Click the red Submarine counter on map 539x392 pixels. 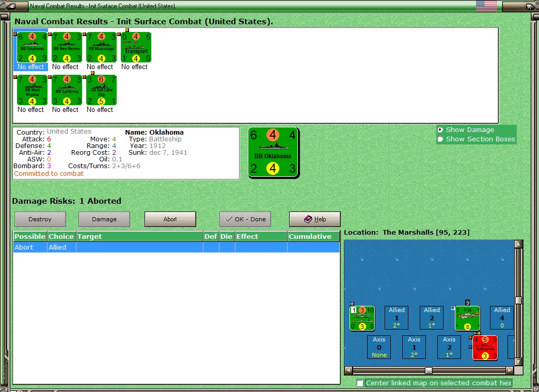(485, 348)
